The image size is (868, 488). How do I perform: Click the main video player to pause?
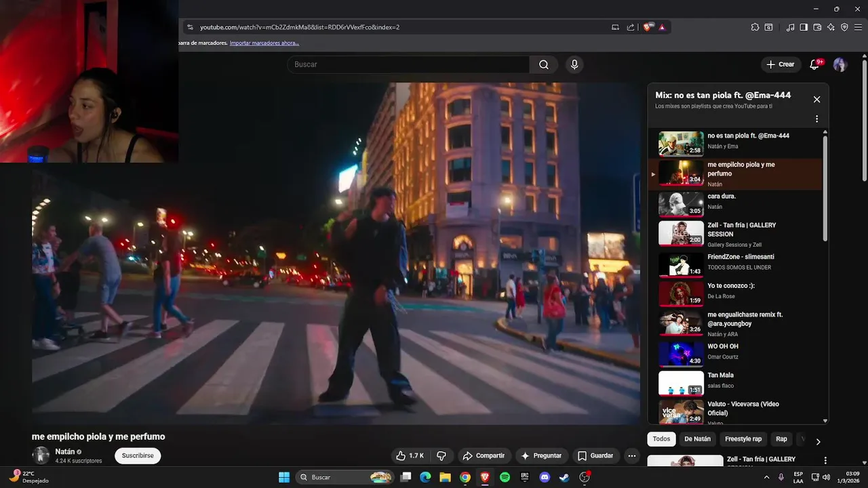pyautogui.click(x=336, y=253)
